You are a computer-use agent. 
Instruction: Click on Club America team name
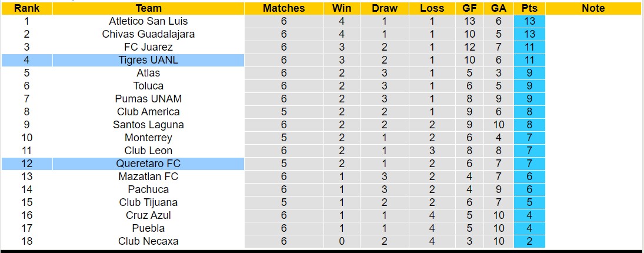[x=148, y=112]
